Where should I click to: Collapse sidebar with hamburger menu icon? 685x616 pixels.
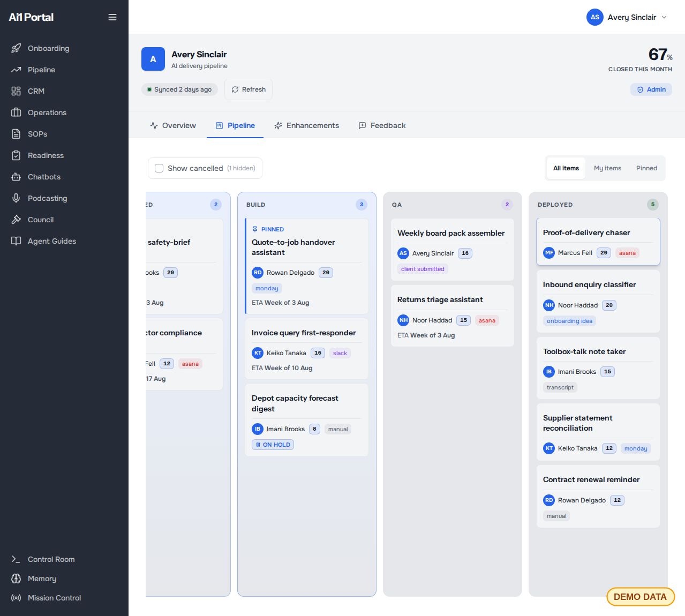click(x=112, y=17)
